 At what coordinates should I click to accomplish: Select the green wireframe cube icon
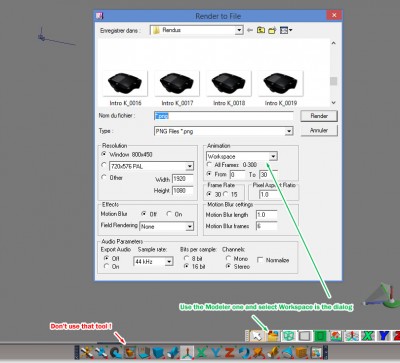(288, 336)
